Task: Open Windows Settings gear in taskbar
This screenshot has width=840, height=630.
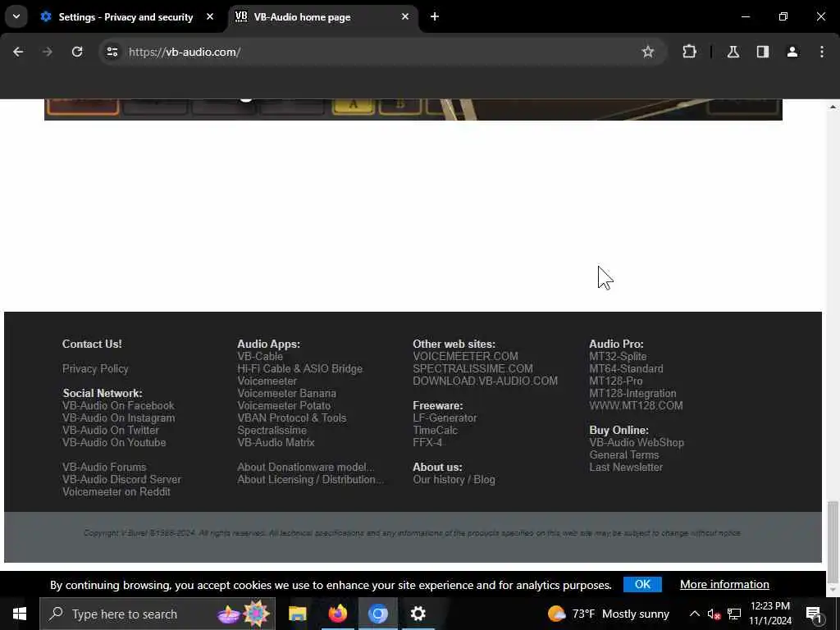Action: (418, 614)
